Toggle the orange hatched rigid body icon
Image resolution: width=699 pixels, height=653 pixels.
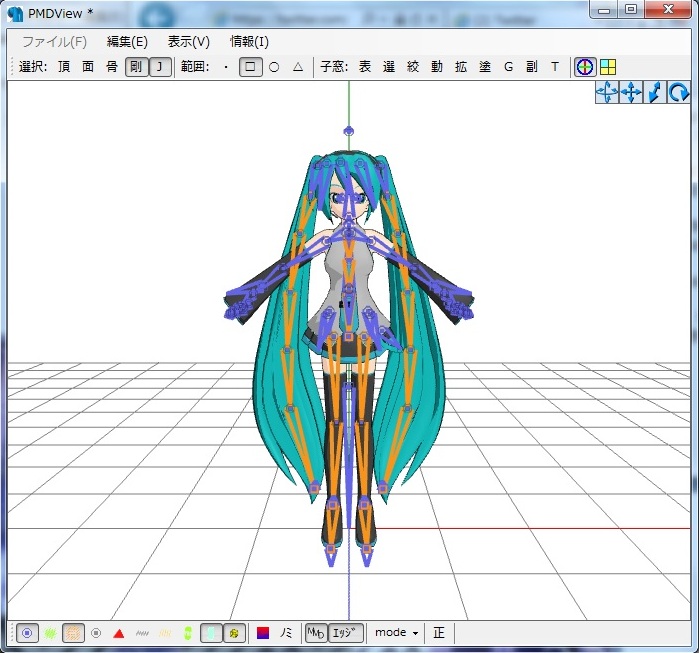pyautogui.click(x=73, y=633)
